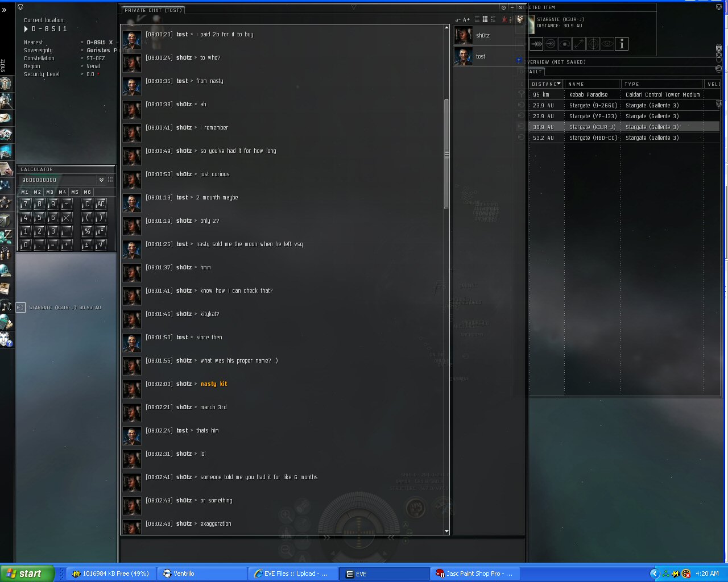The width and height of the screenshot is (728, 582).
Task: Click the calculator equals button
Action: pyautogui.click(x=53, y=245)
